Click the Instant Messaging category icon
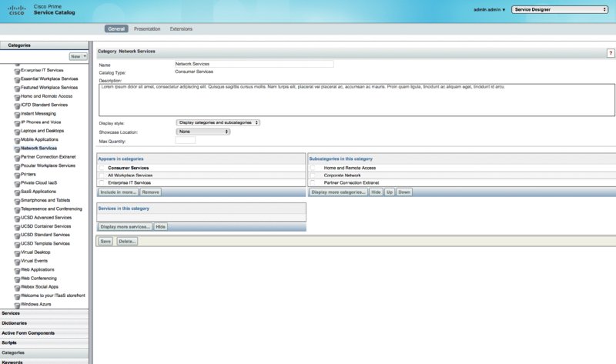Screen dimensions: 616x364 click(17, 113)
